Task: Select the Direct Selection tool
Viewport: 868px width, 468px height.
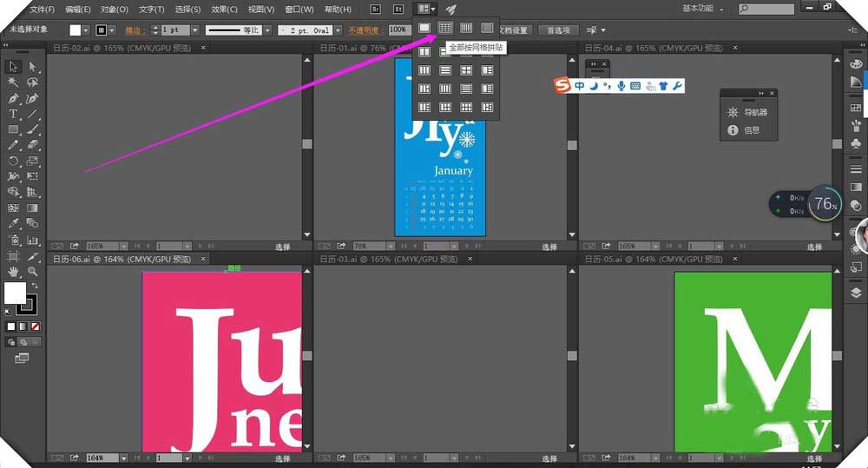Action: 32,67
